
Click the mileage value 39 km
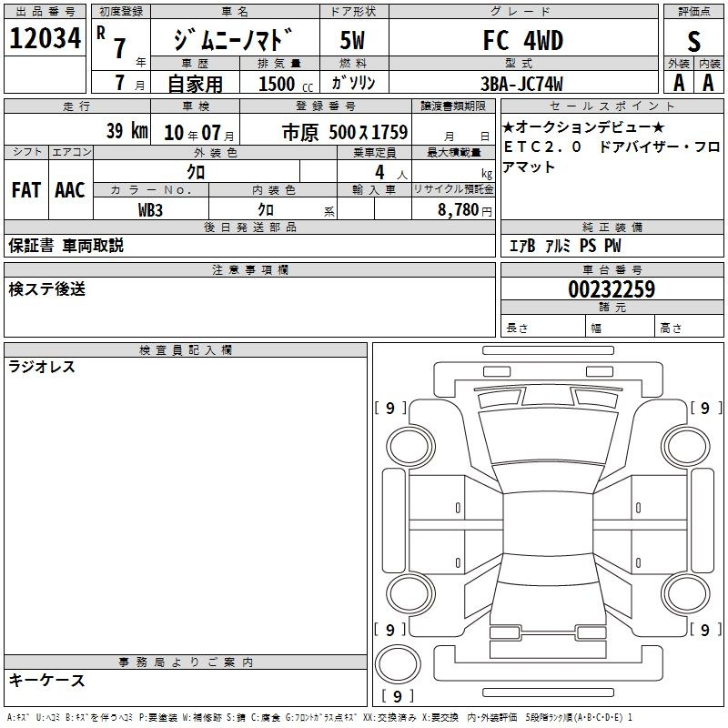126,130
